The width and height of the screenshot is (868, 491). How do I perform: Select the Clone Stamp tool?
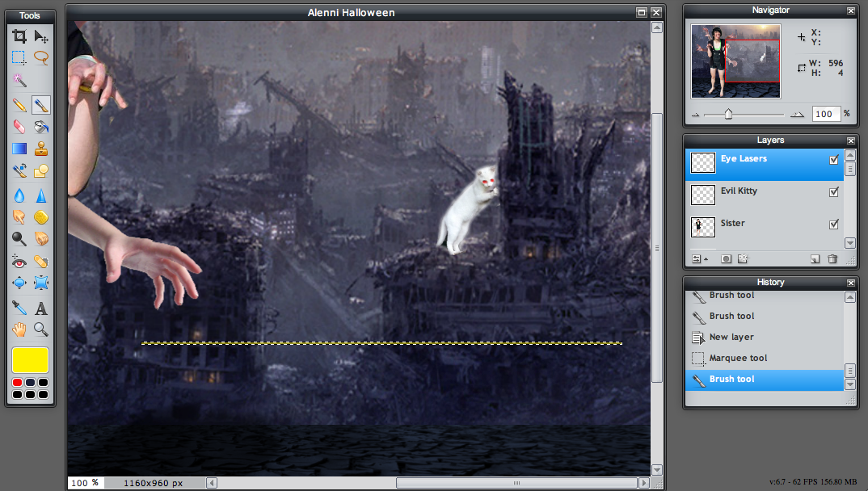pos(41,149)
